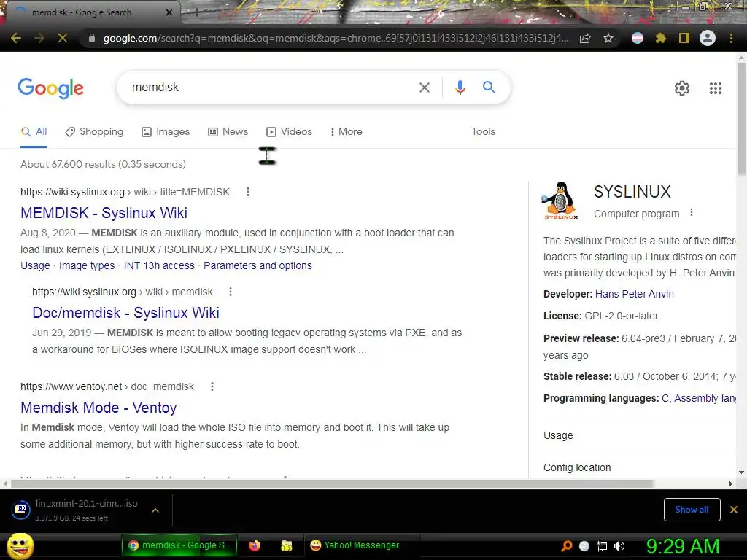
Task: Open the search Tools option
Action: point(483,131)
